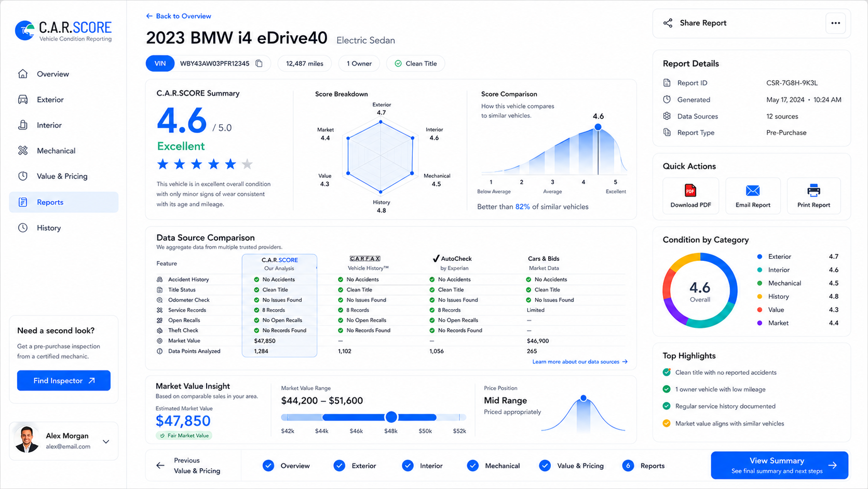This screenshot has width=868, height=489.
Task: Open the Interior section in sidebar
Action: coord(64,125)
